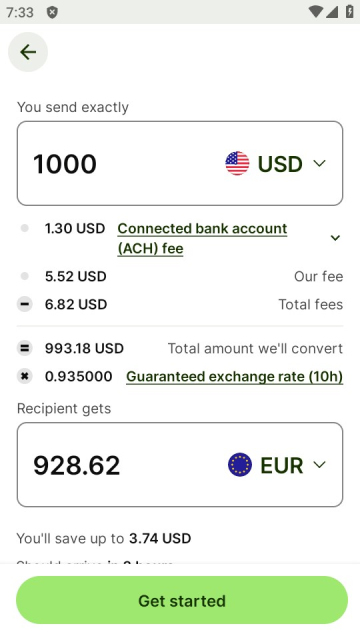The width and height of the screenshot is (360, 640).
Task: Tap the savings text showing 3.74 USD
Action: (104, 538)
